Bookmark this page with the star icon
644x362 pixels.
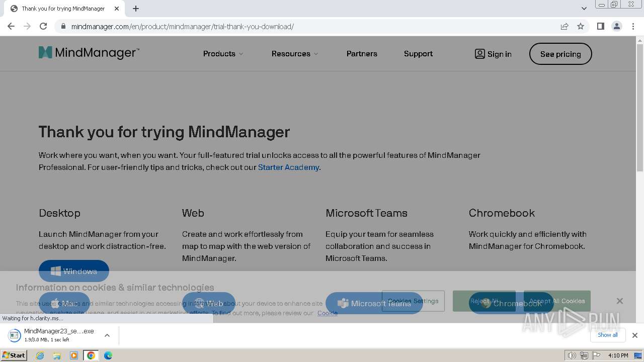coord(581,26)
